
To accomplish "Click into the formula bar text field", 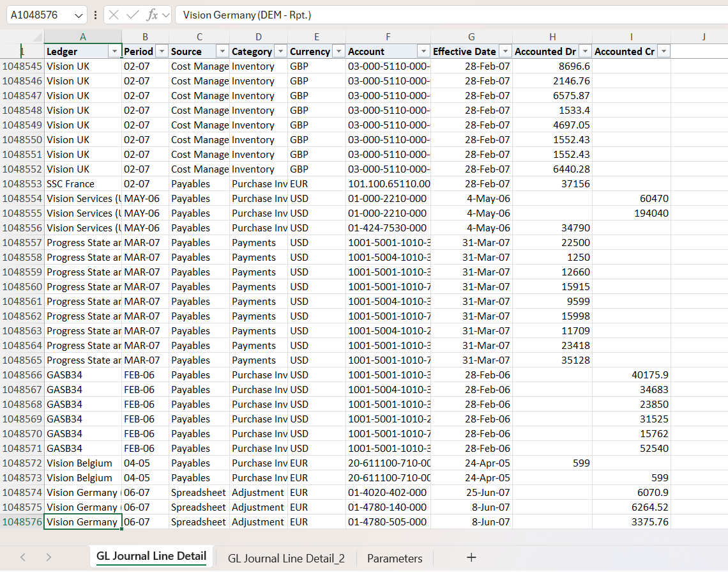I will (451, 15).
